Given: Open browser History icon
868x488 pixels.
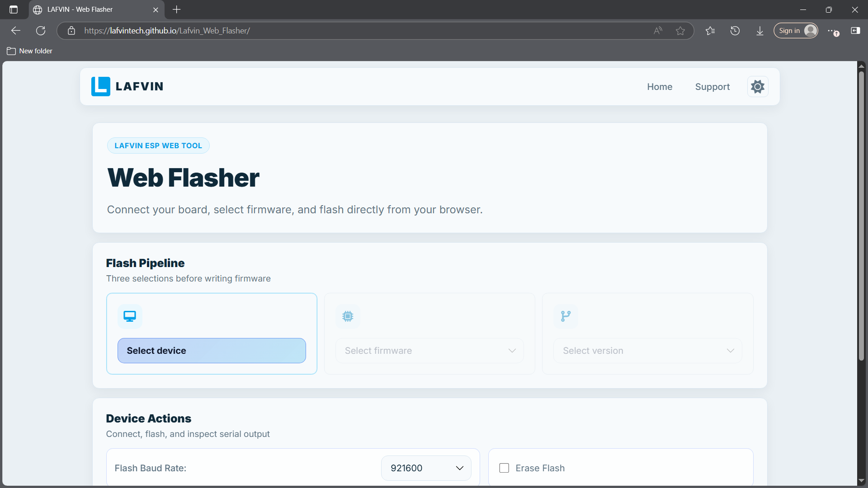Looking at the screenshot, I should pyautogui.click(x=735, y=31).
